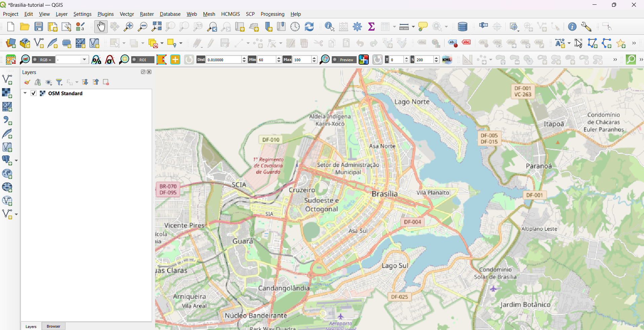Float the Layers panel with the undock button

point(143,72)
